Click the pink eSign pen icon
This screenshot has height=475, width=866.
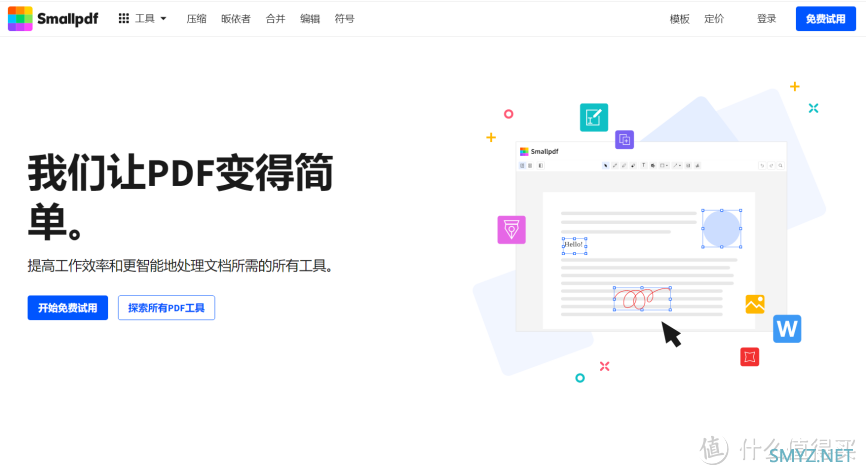(511, 230)
